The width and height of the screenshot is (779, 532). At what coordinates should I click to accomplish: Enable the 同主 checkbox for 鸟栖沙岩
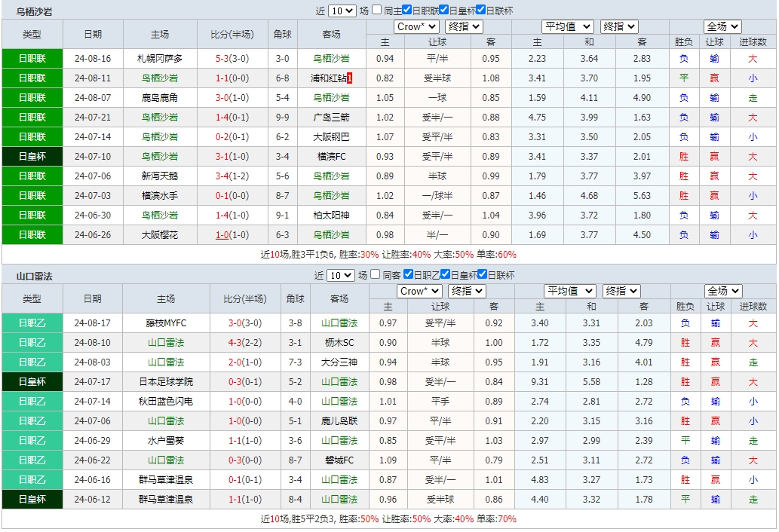pyautogui.click(x=376, y=10)
